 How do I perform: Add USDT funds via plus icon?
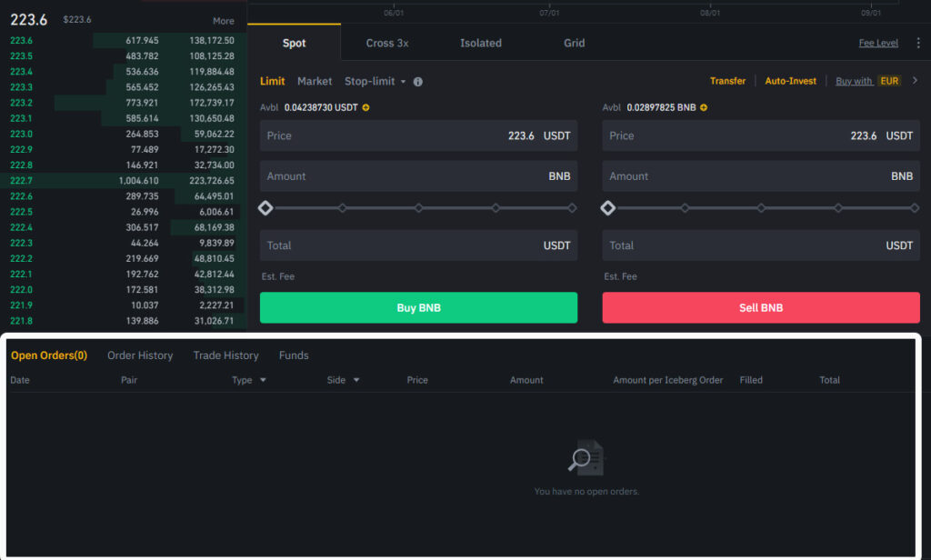click(x=365, y=107)
